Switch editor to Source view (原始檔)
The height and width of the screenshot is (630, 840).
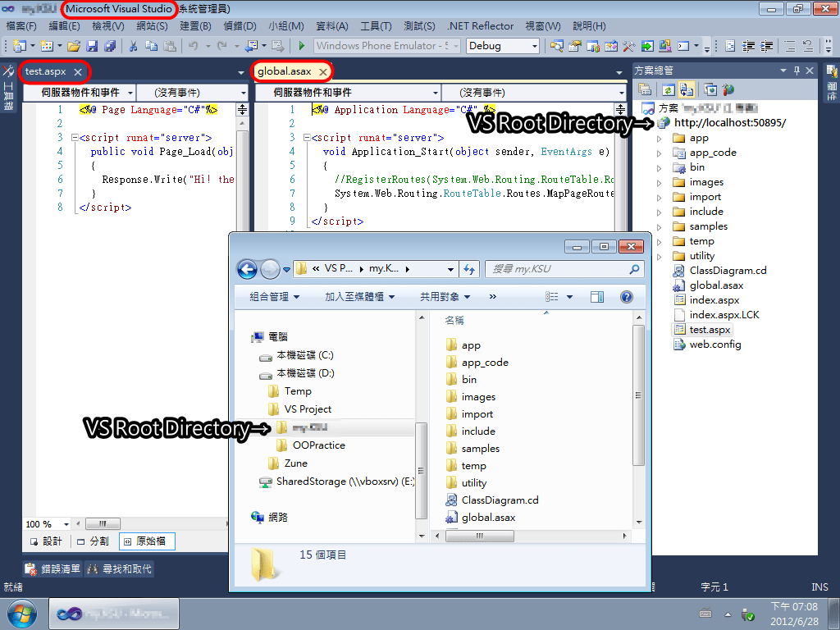coord(147,541)
